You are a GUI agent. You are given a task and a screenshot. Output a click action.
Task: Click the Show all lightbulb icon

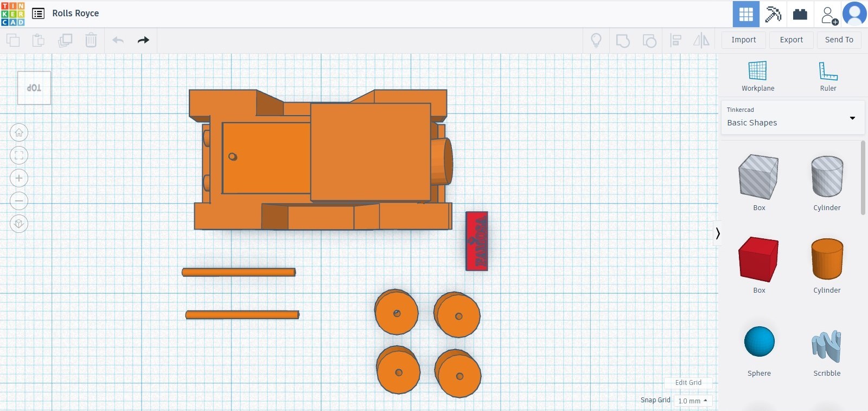coord(596,40)
